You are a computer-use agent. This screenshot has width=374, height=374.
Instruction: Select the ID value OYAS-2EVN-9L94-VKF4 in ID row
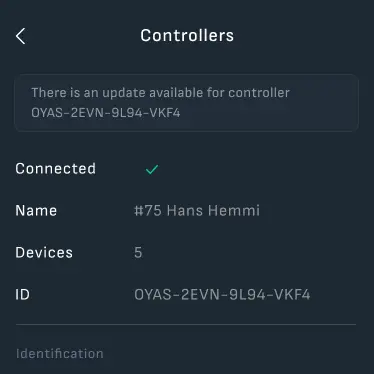(222, 295)
